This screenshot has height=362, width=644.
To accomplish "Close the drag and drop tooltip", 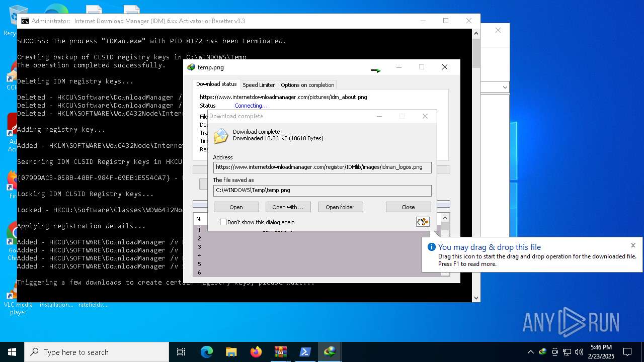I will click(633, 245).
